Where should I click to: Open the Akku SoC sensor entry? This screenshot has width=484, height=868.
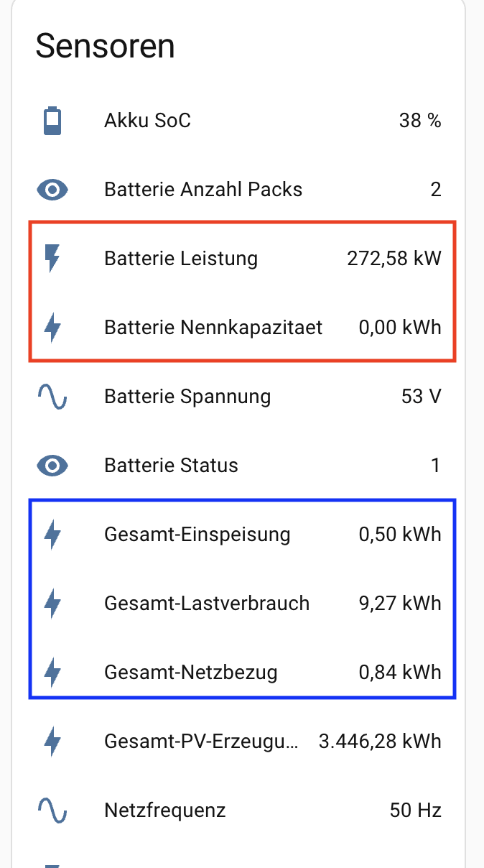(x=238, y=121)
